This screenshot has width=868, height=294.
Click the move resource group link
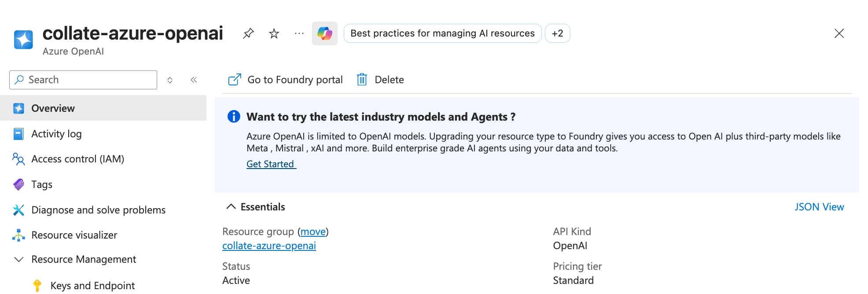point(313,232)
